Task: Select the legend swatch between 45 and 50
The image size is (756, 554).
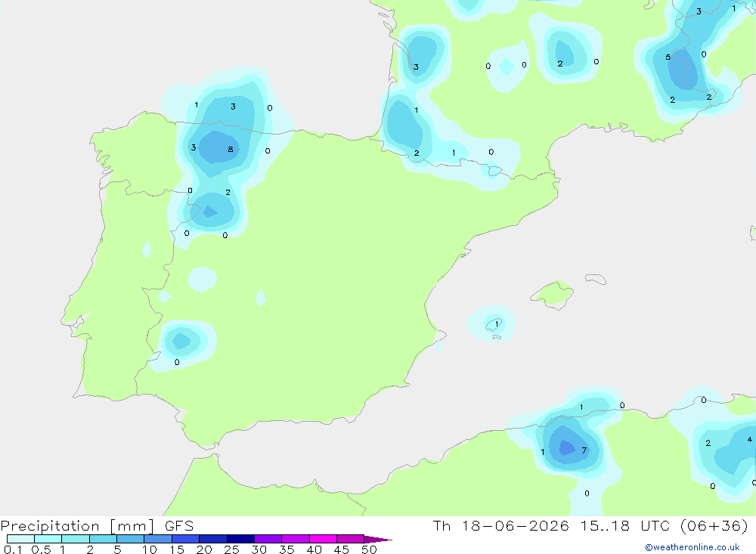Action: [351, 539]
